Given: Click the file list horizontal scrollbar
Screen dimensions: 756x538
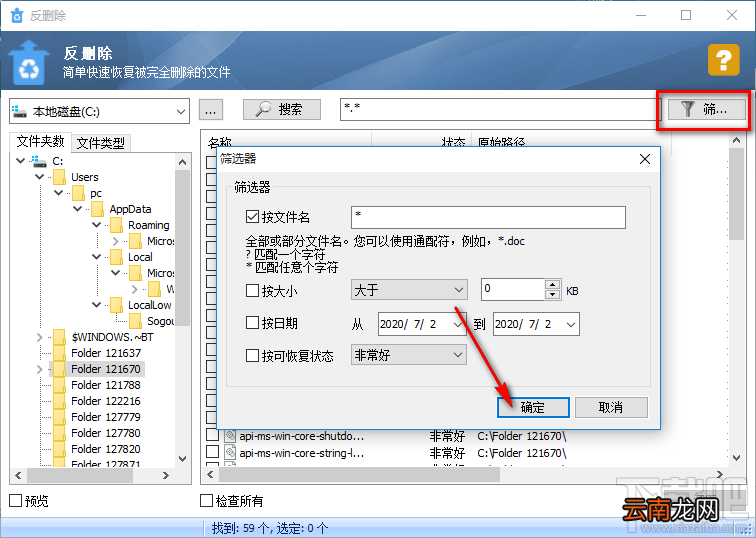Looking at the screenshot, I should [359, 475].
